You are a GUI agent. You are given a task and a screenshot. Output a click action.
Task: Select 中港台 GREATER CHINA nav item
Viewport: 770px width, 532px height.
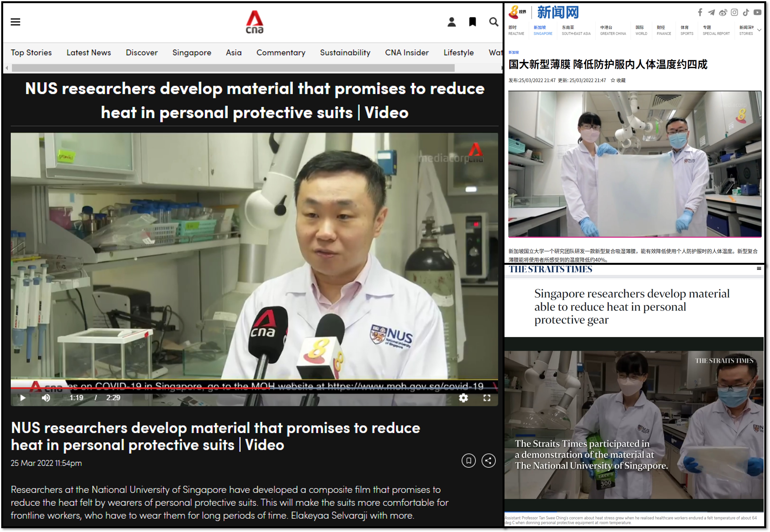point(613,30)
